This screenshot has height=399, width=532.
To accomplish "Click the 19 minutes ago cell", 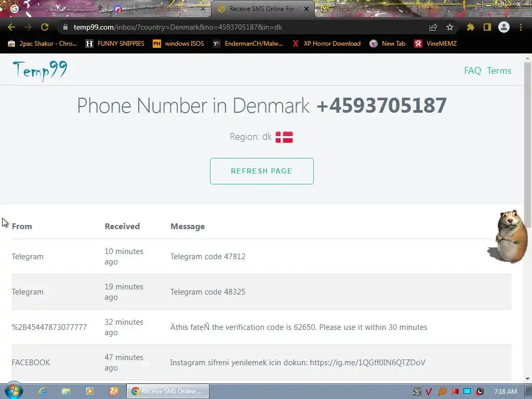I will point(124,292).
